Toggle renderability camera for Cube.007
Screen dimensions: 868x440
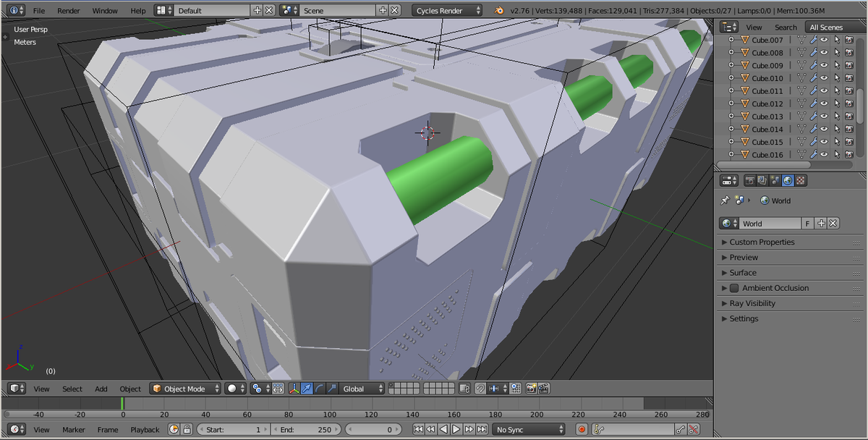(849, 40)
